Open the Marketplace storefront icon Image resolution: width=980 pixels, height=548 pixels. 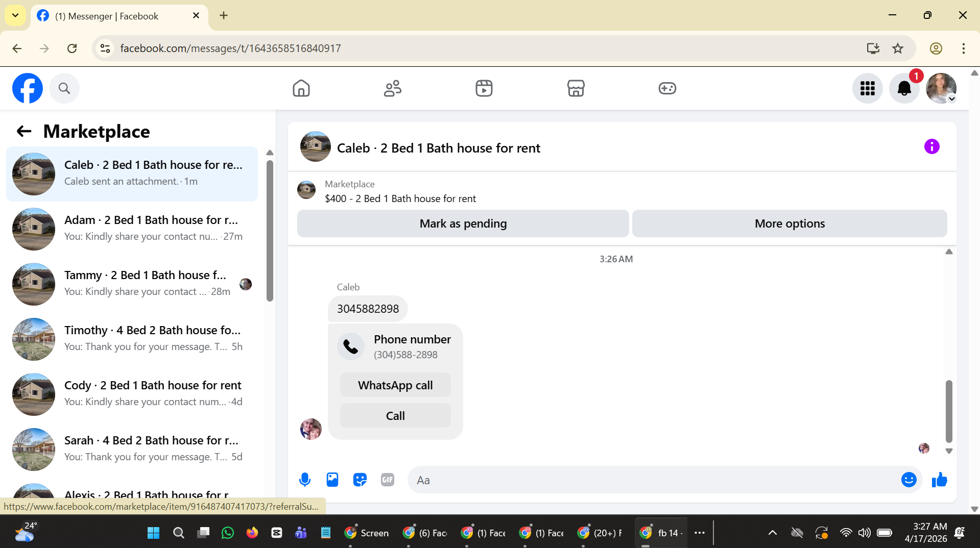click(576, 88)
